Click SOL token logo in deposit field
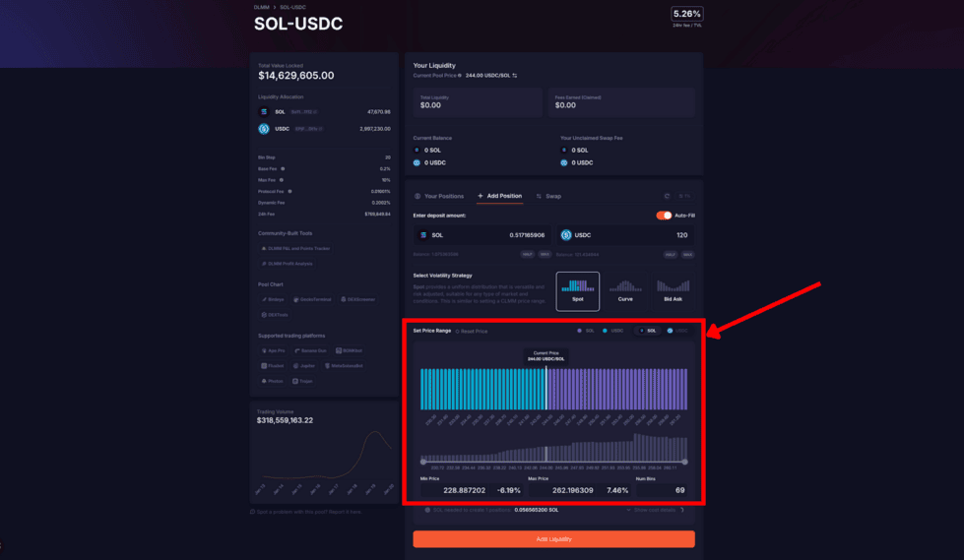Screen dimensions: 964x560 pos(423,235)
